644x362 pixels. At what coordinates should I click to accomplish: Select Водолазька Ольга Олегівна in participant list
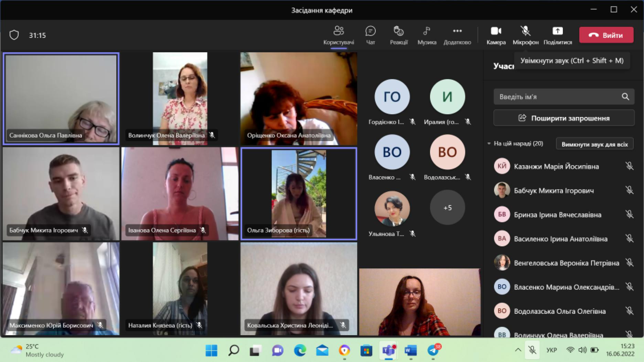pos(564,311)
